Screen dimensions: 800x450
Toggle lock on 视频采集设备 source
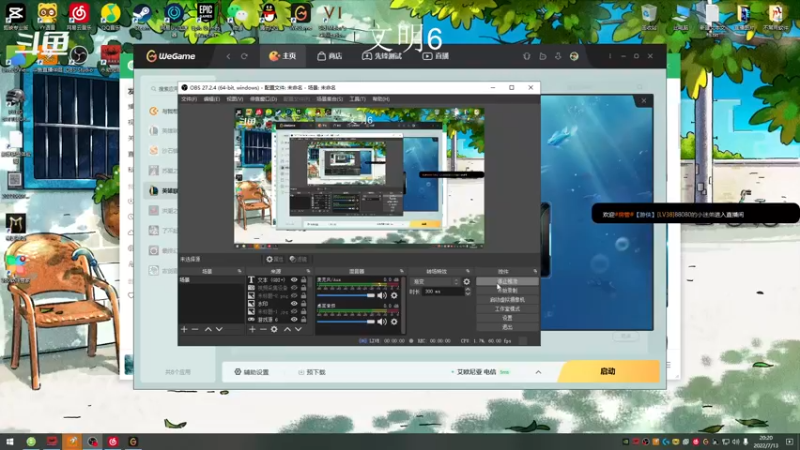[304, 288]
